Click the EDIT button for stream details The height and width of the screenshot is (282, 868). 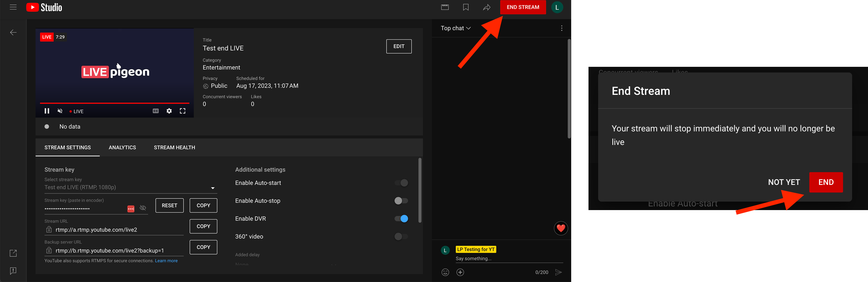coord(399,46)
